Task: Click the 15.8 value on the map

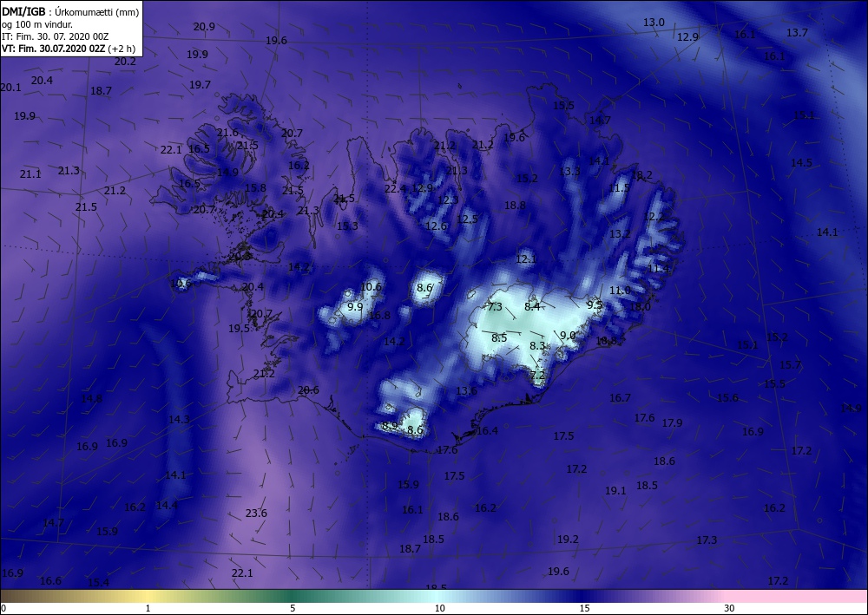Action: click(255, 188)
